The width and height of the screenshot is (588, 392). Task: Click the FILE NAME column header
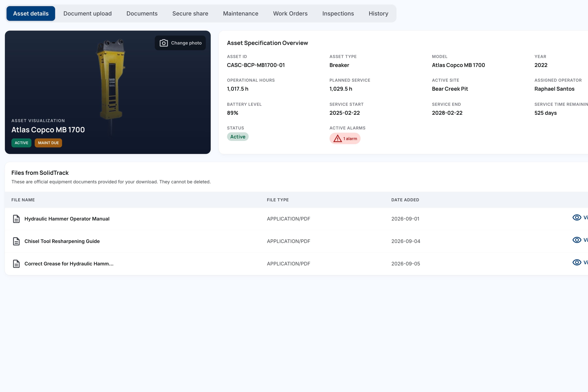tap(23, 200)
